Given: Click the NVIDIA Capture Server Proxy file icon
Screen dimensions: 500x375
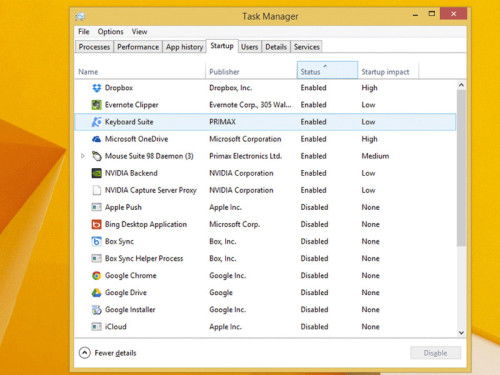Looking at the screenshot, I should (96, 190).
